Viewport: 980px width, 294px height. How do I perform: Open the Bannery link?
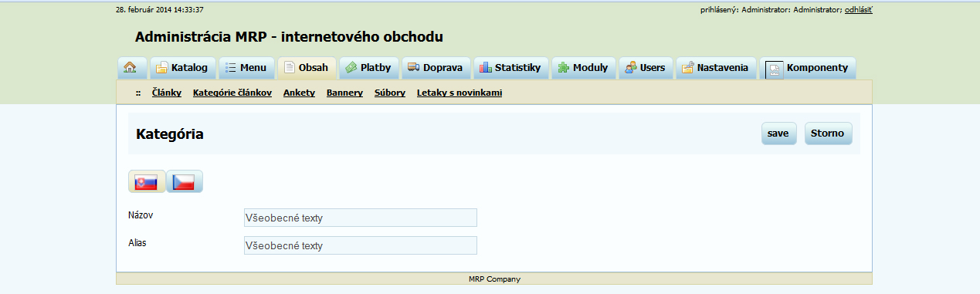tap(344, 93)
